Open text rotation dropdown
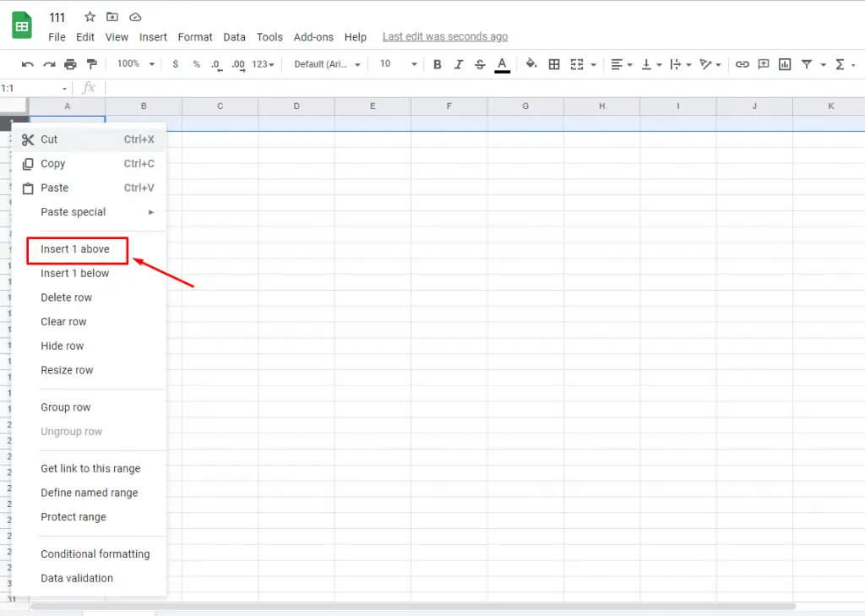Screen dimensions: 865x616 710,64
